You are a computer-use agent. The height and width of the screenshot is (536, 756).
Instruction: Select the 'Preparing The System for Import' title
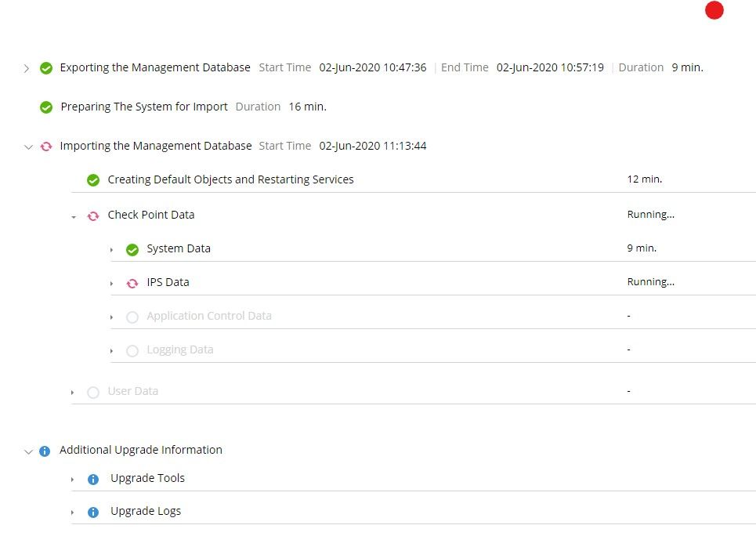(143, 107)
